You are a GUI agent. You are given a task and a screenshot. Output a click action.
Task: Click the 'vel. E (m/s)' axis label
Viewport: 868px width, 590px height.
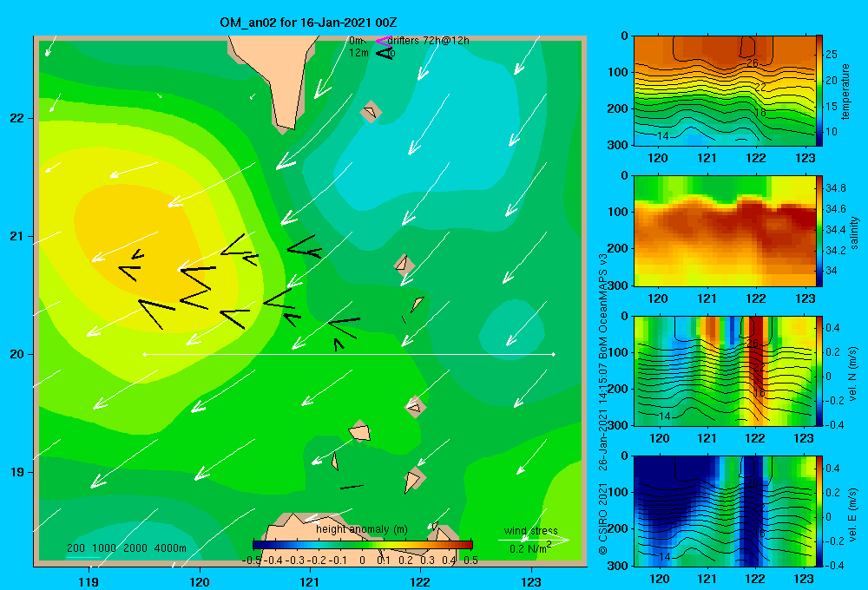[852, 515]
